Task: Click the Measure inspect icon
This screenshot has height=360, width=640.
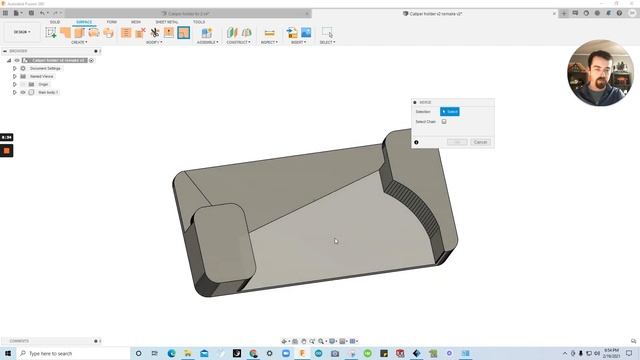Action: [x=269, y=32]
